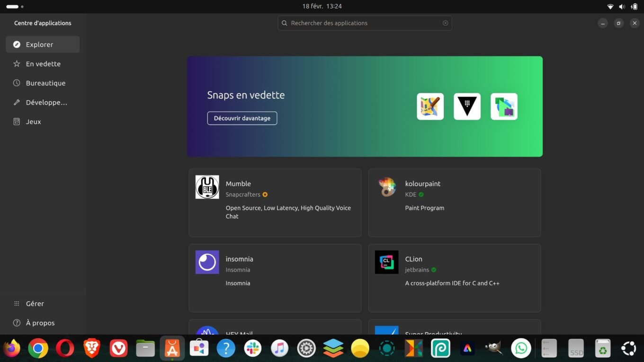
Task: Open Gérer in sidebar
Action: 43,304
